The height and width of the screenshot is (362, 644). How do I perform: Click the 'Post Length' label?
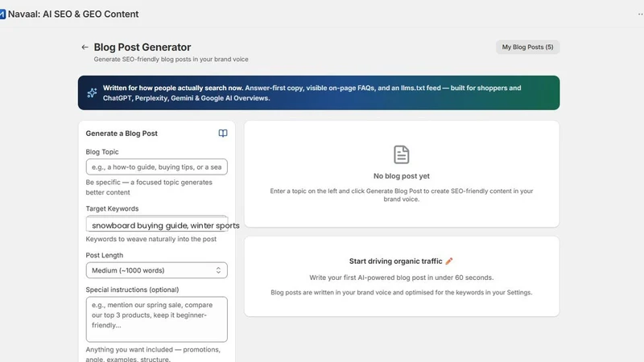tap(105, 255)
